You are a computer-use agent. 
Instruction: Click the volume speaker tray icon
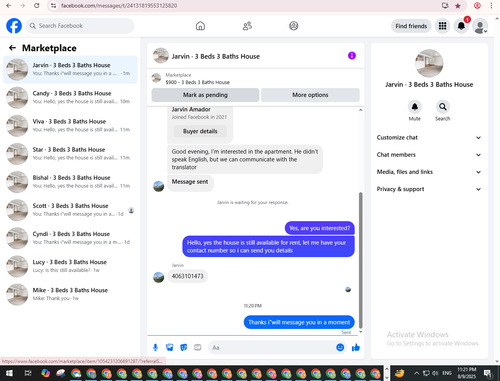(x=435, y=373)
